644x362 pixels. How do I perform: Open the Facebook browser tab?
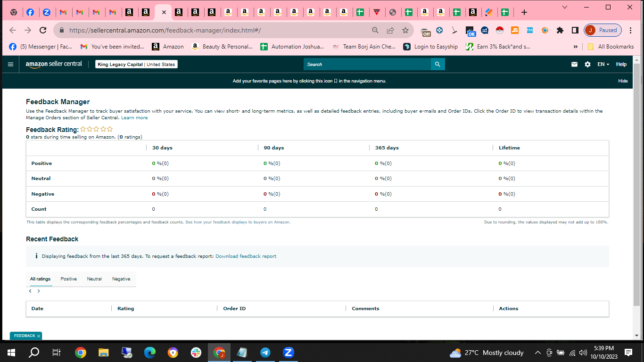[30, 12]
